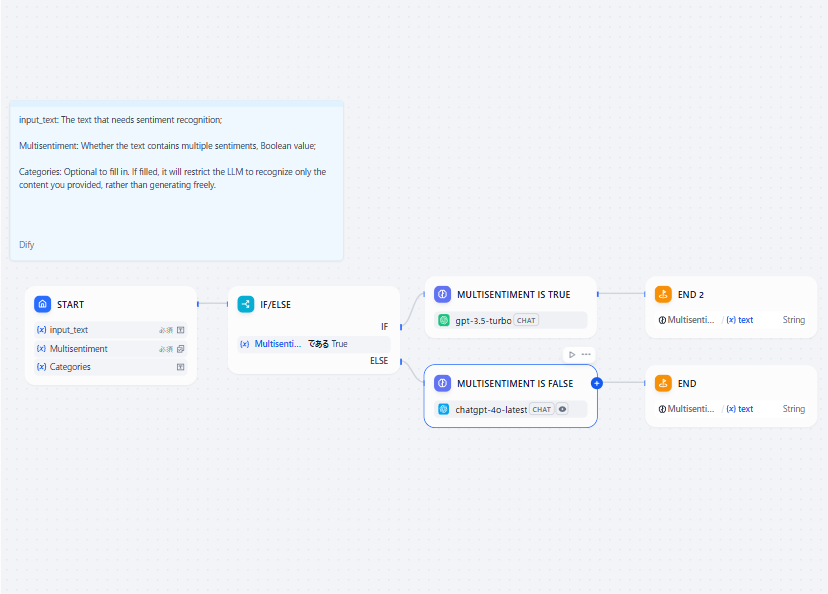
Task: Click the vision eye badge on chatgpt-4o-latest
Action: pos(562,409)
